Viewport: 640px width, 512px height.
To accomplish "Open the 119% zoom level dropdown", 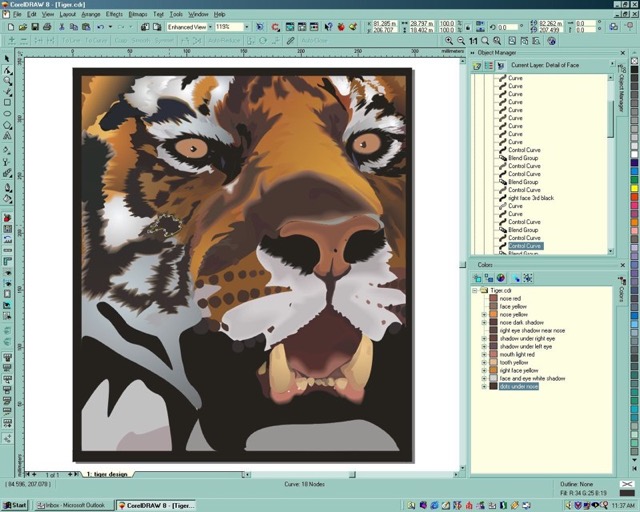I will [x=246, y=27].
